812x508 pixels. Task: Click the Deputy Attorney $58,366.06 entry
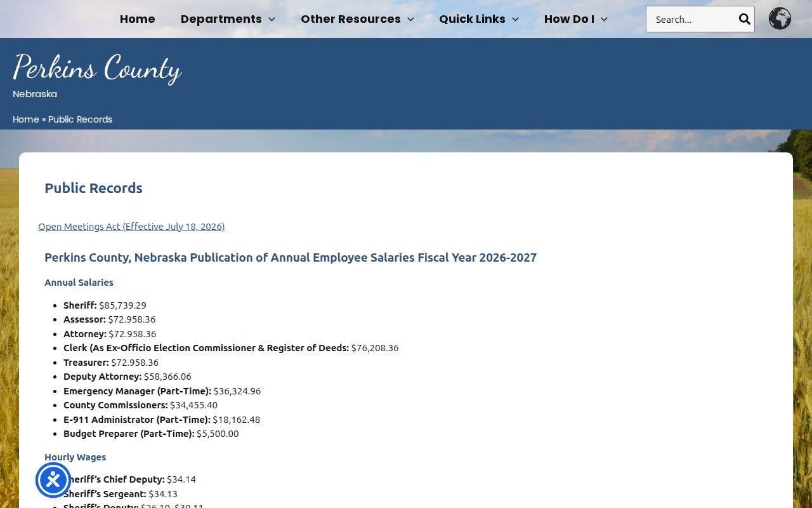(x=128, y=377)
